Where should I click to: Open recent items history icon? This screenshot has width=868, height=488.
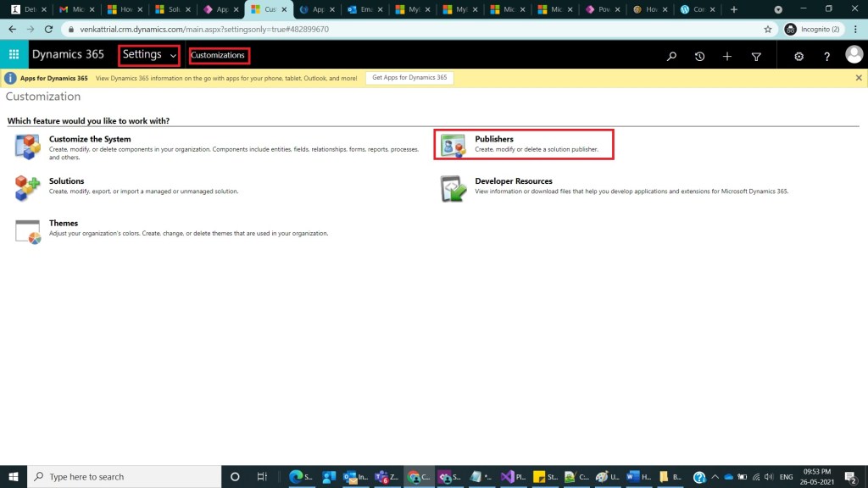[x=699, y=56]
